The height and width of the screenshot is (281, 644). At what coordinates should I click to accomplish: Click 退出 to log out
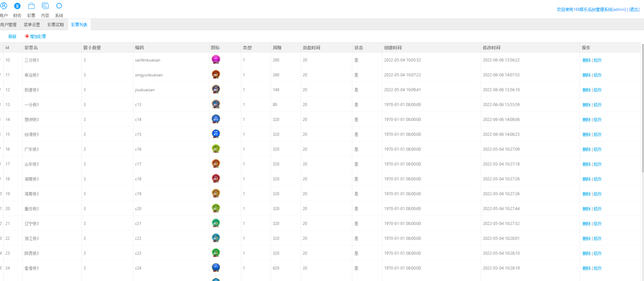(x=634, y=9)
